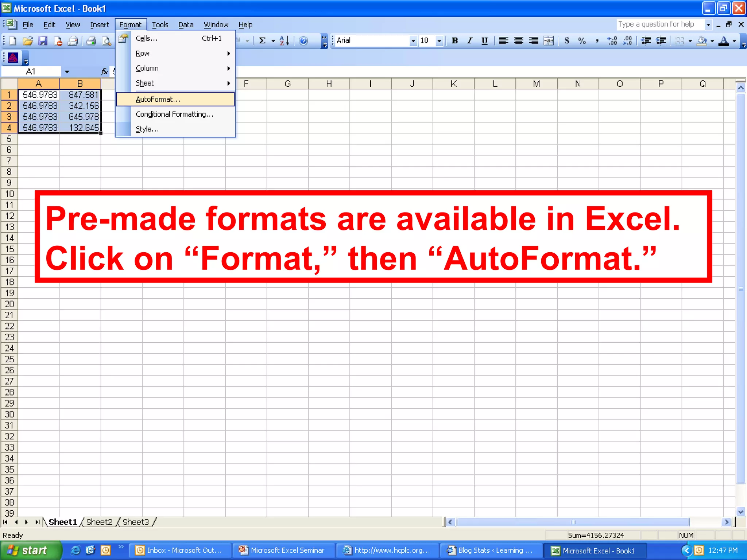
Task: Open Microsoft Excel Seminar taskbar button
Action: click(284, 551)
